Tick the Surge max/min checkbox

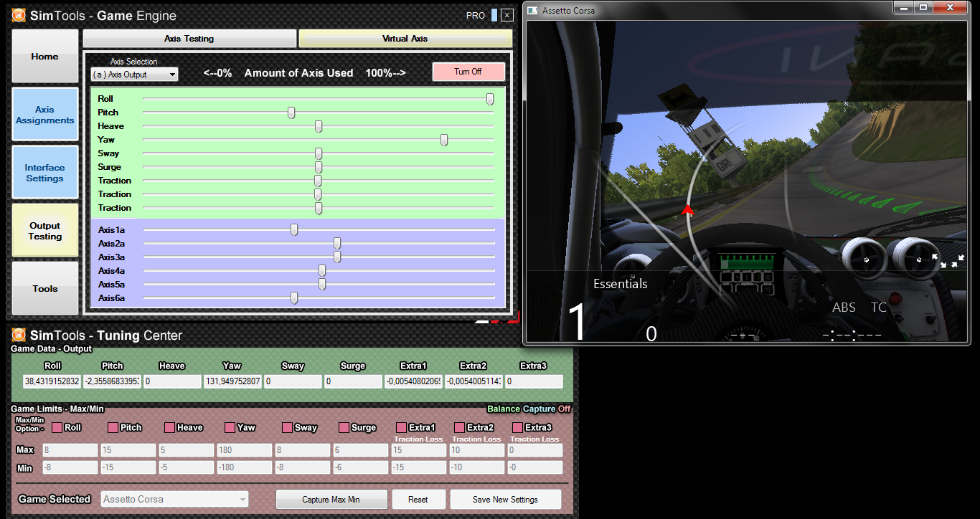click(344, 427)
